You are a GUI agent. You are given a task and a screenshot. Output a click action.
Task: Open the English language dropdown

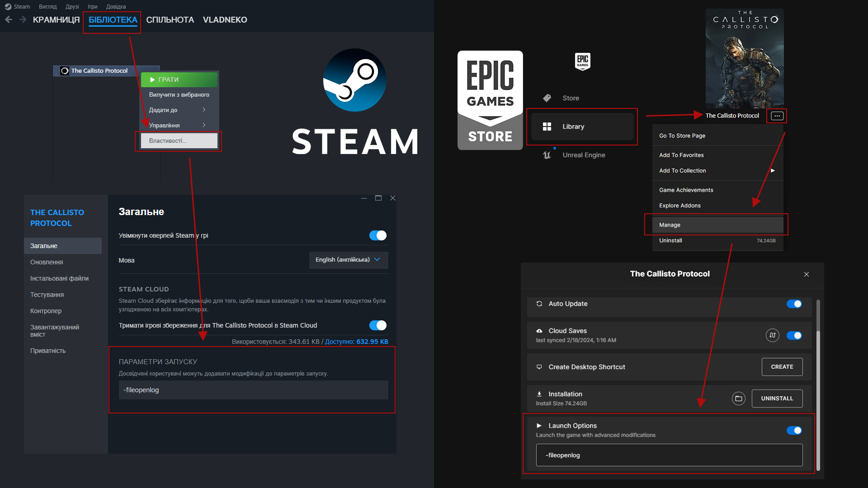point(348,260)
